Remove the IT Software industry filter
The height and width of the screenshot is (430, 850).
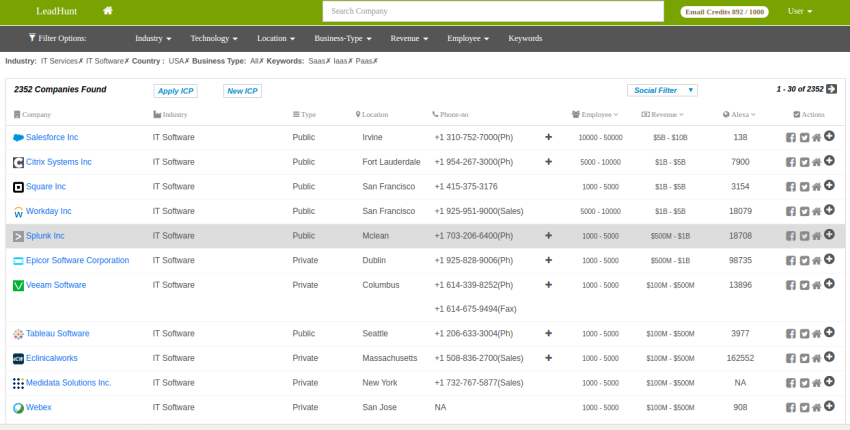(x=127, y=61)
